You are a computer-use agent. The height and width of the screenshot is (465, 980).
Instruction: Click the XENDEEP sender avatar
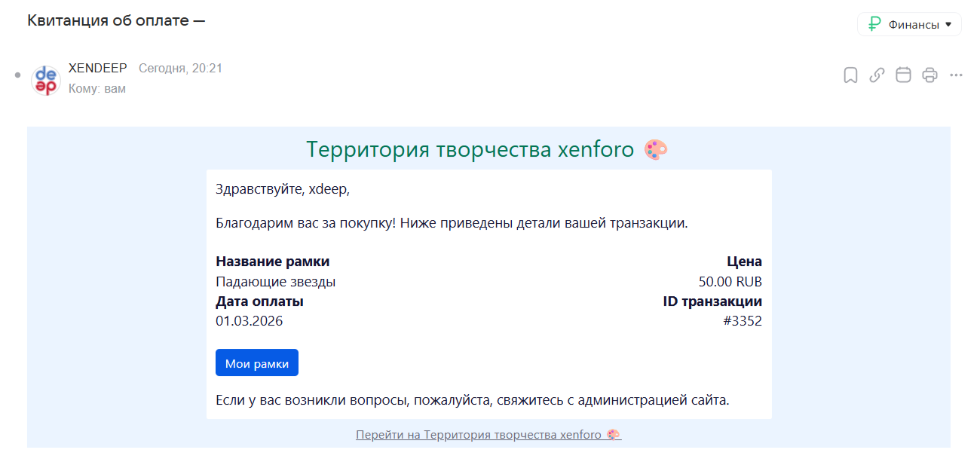click(46, 80)
